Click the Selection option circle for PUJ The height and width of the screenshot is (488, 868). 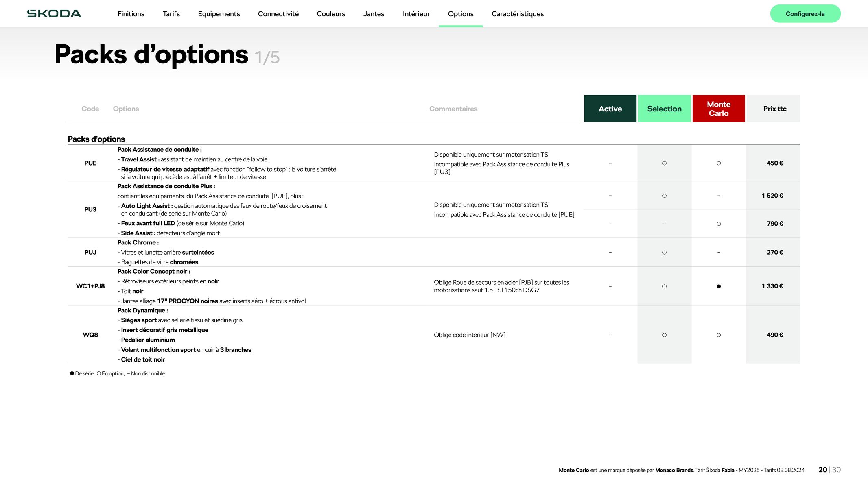(665, 253)
